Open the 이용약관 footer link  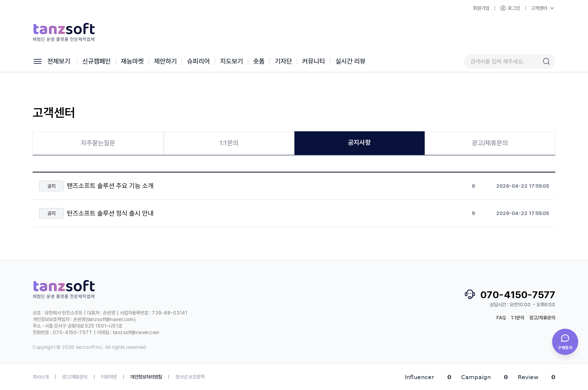[109, 377]
